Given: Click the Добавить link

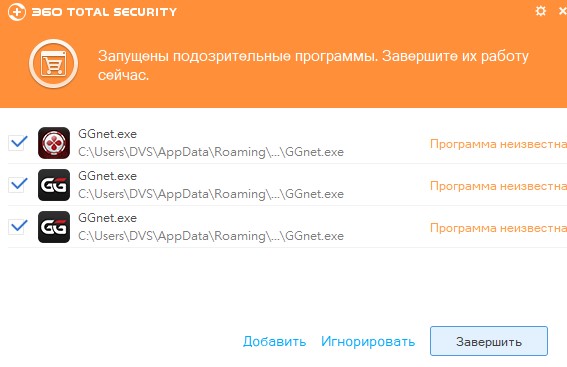Looking at the screenshot, I should click(274, 342).
